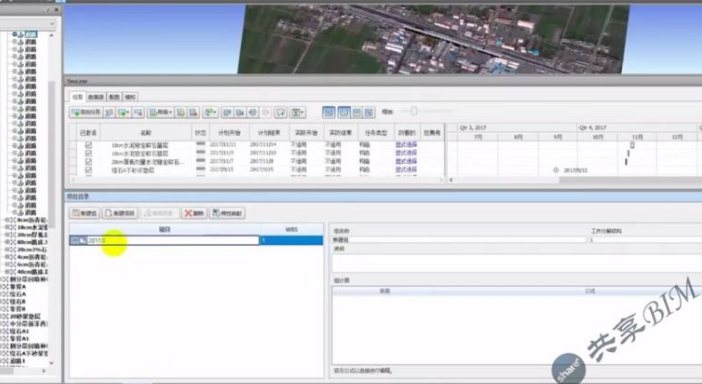Expand the 8cm asphalt node in the selection tree
This screenshot has width=702, height=384.
click(x=7, y=220)
